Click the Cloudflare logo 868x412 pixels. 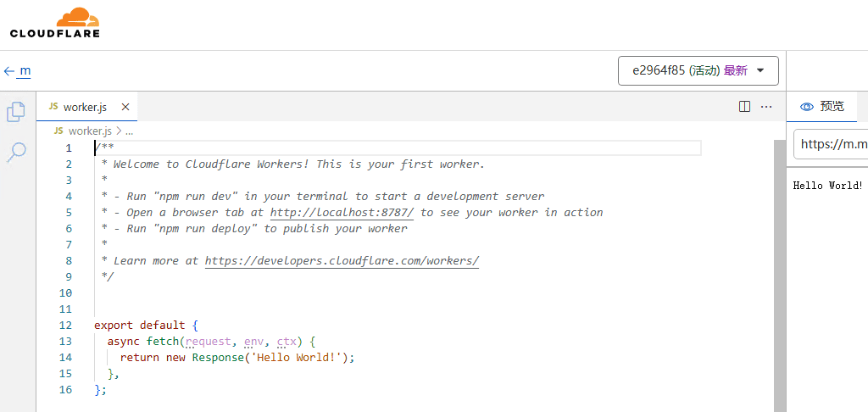[55, 23]
